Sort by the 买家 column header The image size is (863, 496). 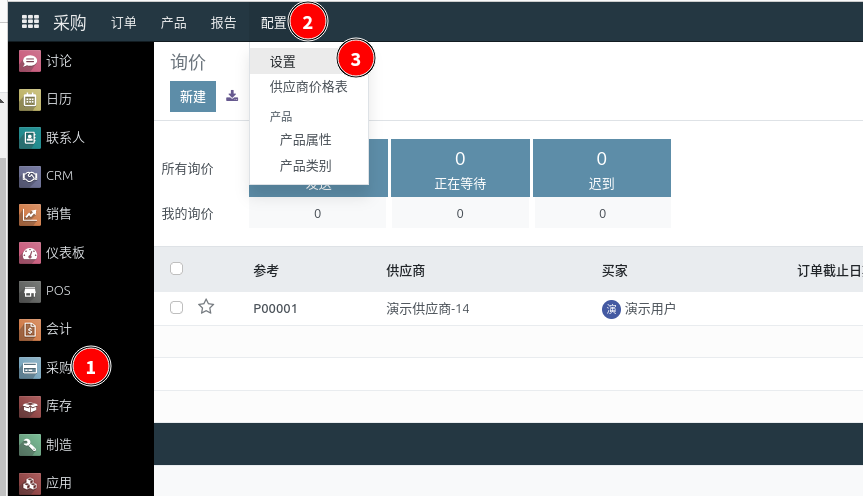(615, 270)
